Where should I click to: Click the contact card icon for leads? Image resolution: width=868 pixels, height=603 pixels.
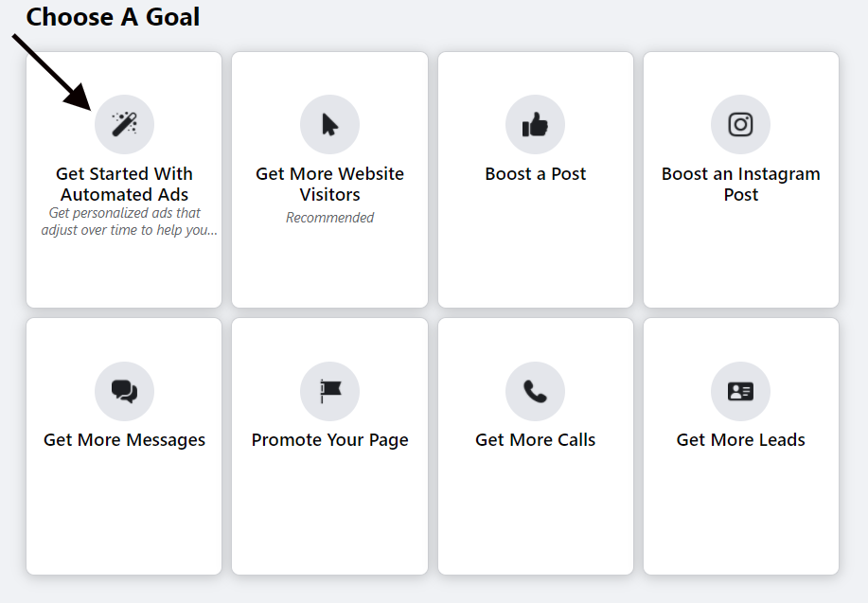point(740,390)
